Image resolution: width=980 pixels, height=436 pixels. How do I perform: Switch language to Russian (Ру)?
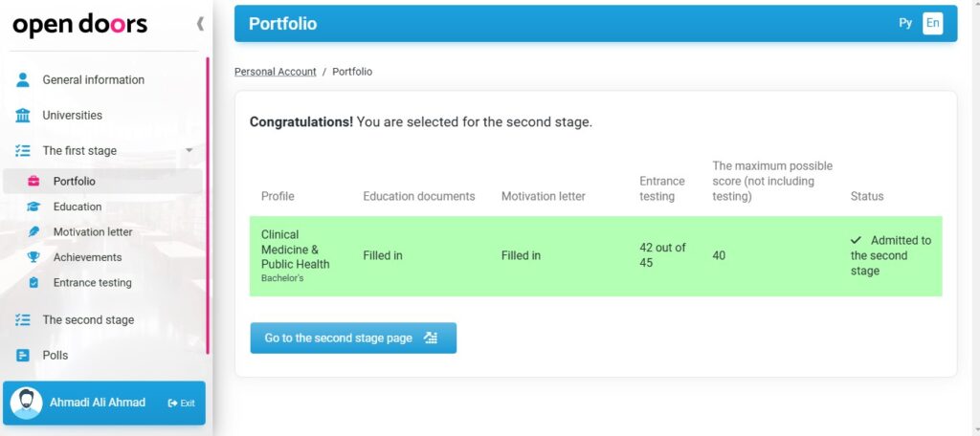[x=905, y=23]
